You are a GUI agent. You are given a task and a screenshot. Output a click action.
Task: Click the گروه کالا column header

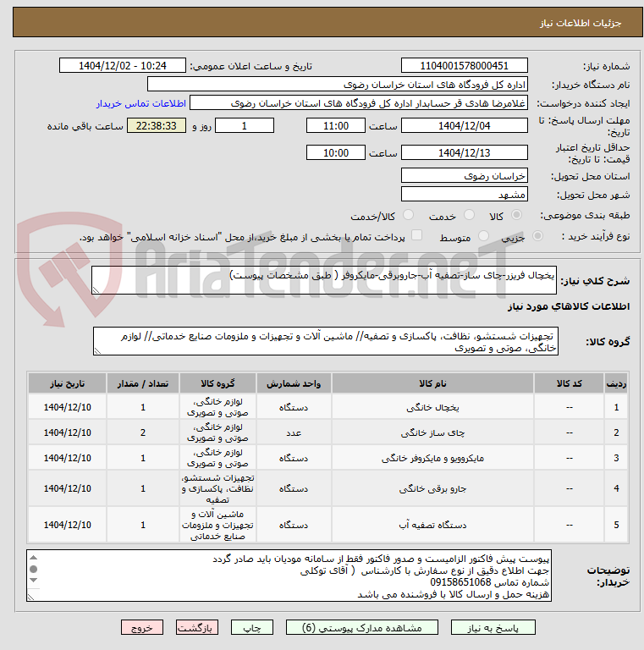pyautogui.click(x=218, y=383)
